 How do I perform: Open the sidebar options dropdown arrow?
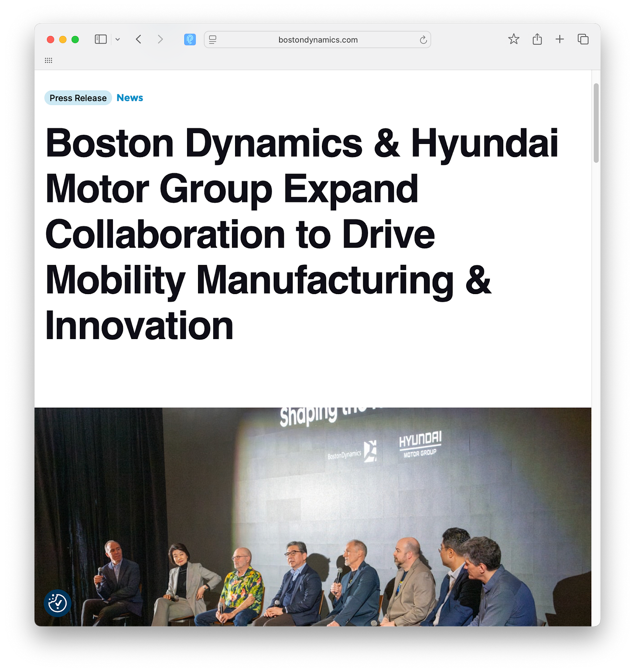(118, 39)
